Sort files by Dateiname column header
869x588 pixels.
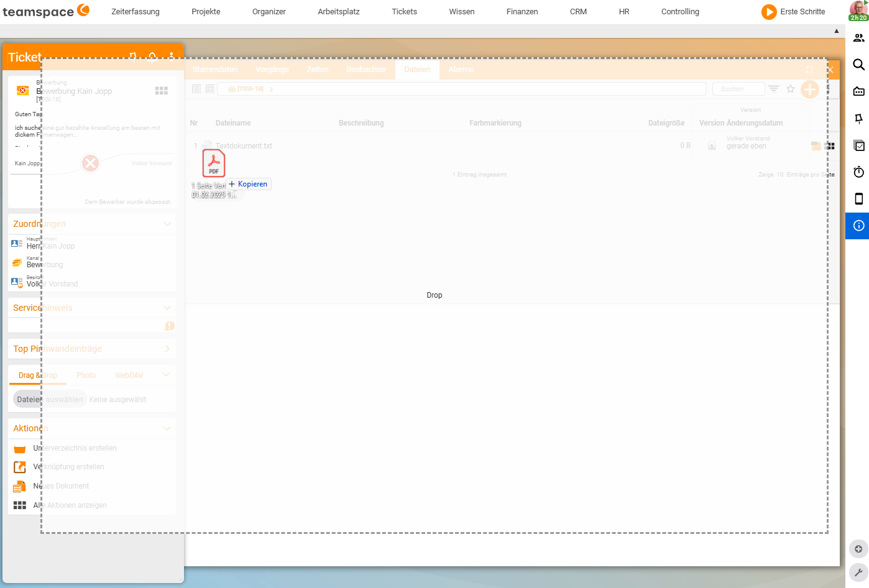click(233, 123)
